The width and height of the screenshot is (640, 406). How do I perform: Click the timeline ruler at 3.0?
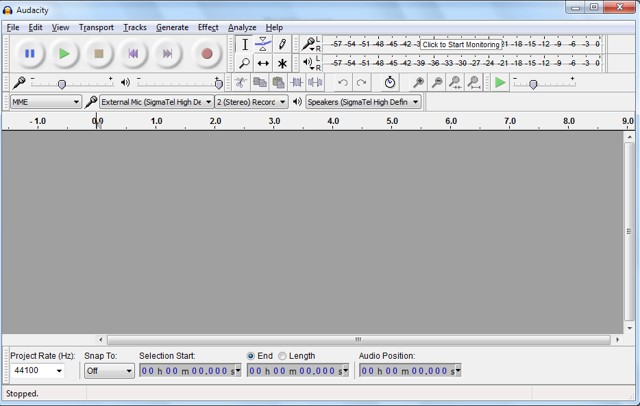coord(274,121)
